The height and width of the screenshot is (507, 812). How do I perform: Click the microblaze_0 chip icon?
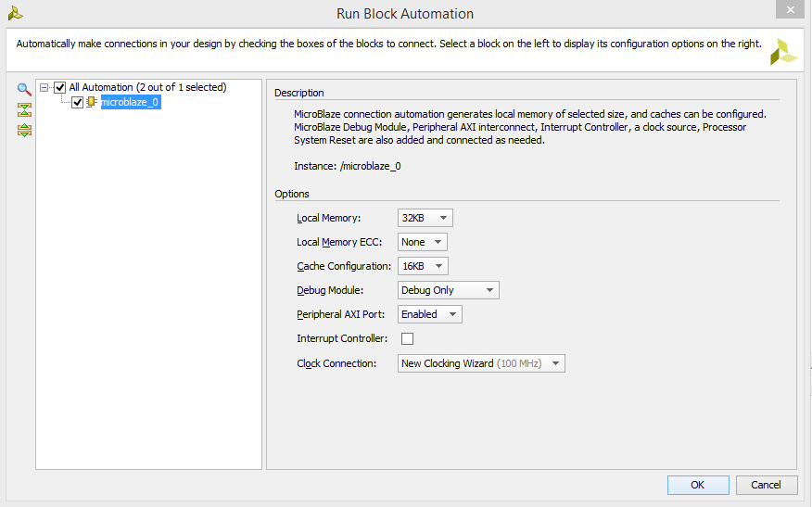coord(92,102)
